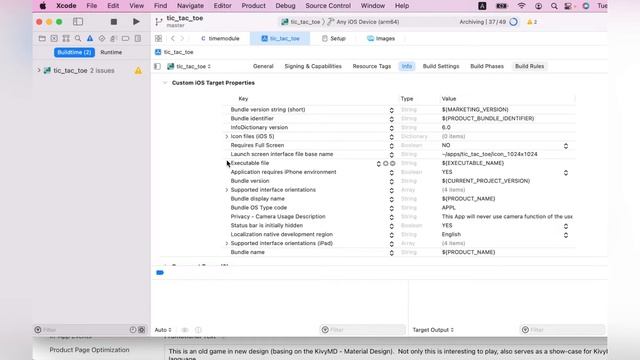Open the Build Settings tab
640x360 pixels.
(441, 66)
